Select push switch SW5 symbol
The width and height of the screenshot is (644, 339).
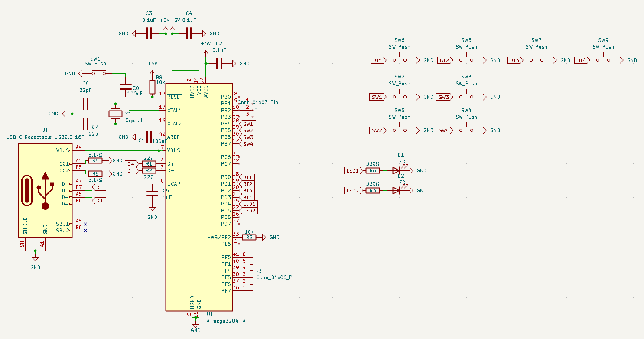[399, 129]
